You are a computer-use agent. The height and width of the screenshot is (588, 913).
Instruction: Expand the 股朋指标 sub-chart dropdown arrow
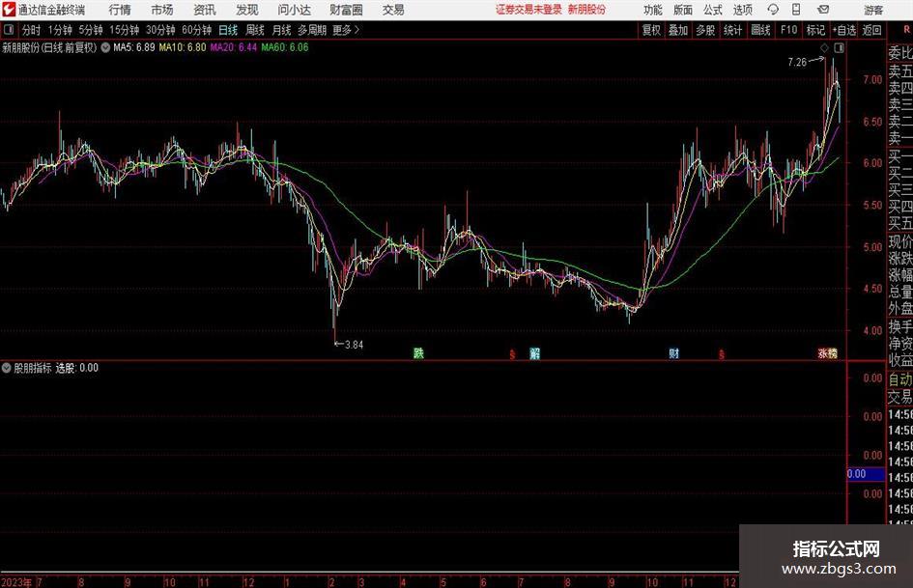tap(7, 368)
